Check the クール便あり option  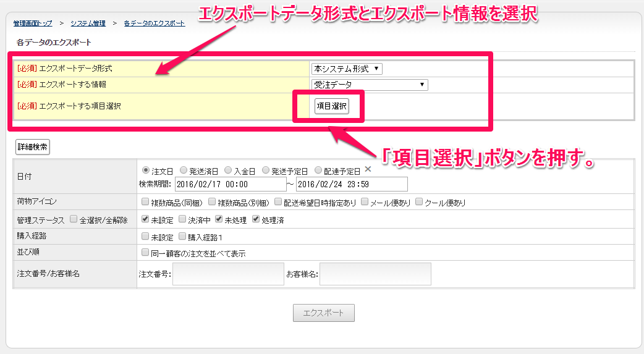point(420,202)
